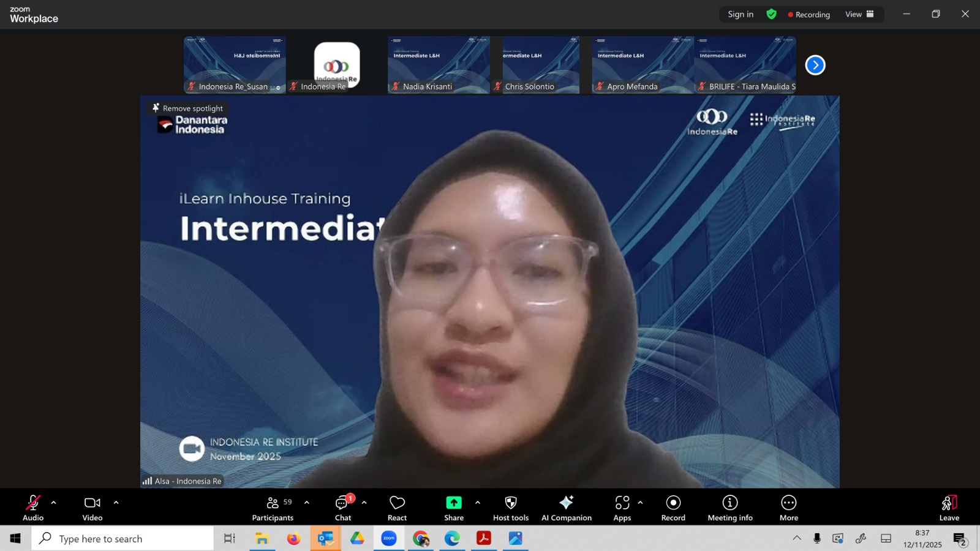The image size is (980, 551).
Task: Open the Apps menu icon
Action: tap(622, 508)
